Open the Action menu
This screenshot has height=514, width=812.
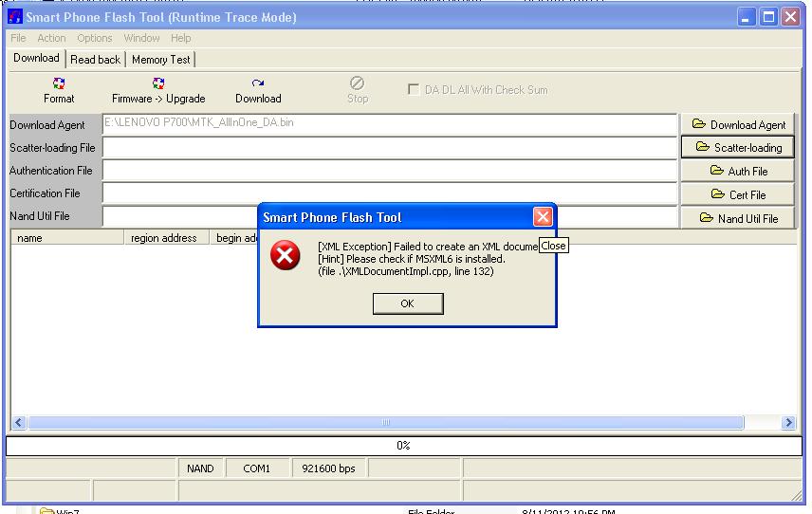[51, 38]
